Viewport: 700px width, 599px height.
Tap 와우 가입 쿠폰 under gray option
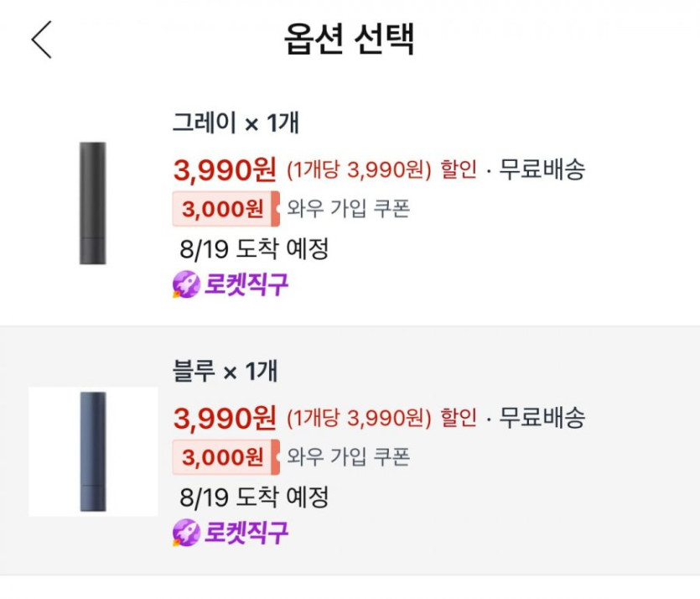pos(348,209)
